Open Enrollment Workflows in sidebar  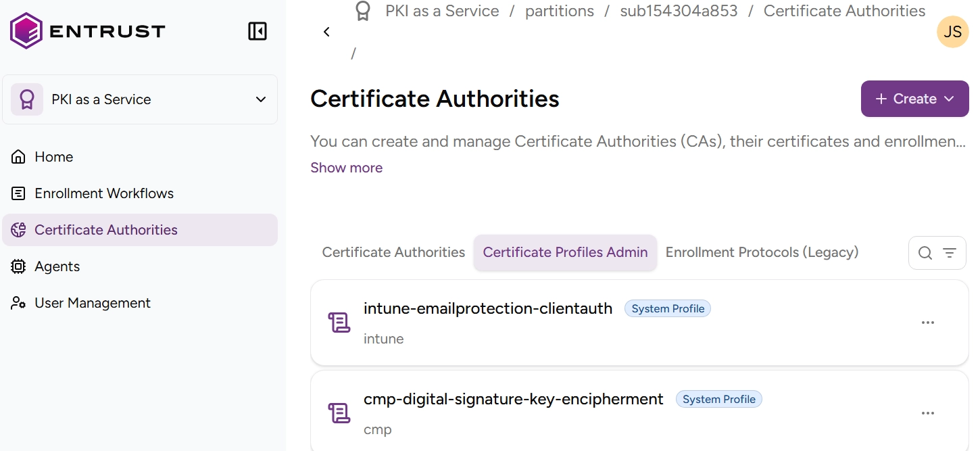pos(104,193)
